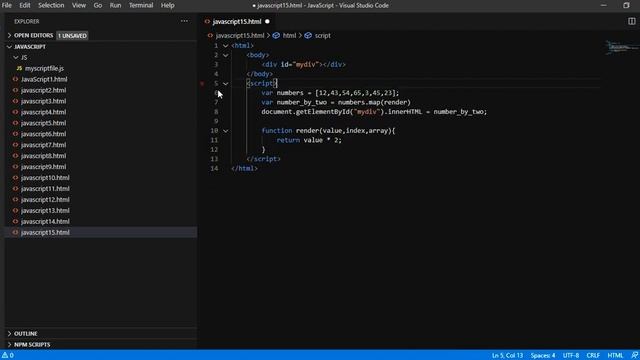
Task: Open the File menu
Action: tap(7, 5)
